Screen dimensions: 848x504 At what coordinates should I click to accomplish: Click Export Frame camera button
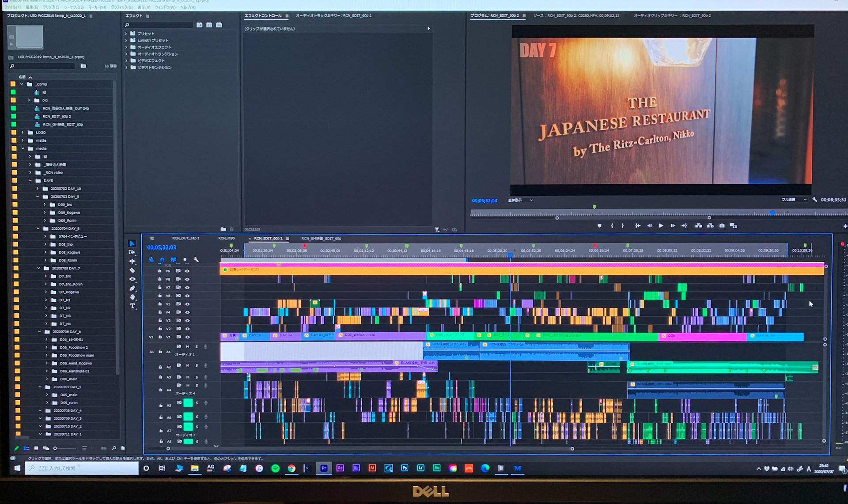pyautogui.click(x=722, y=226)
